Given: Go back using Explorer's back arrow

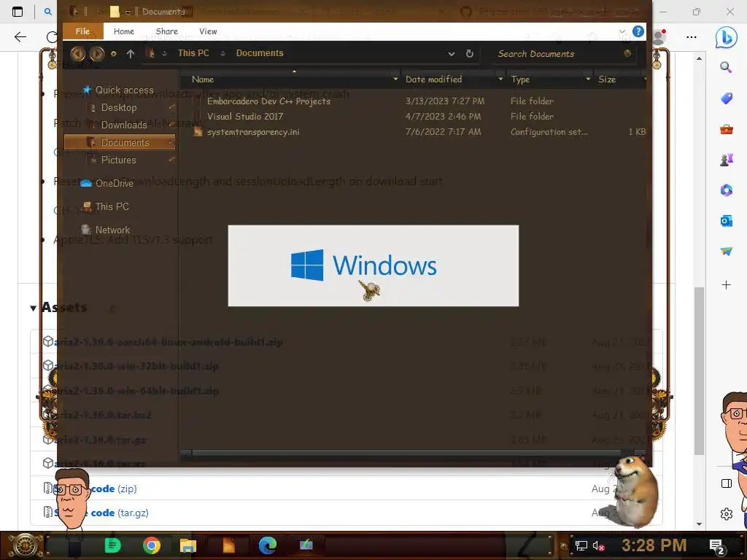Looking at the screenshot, I should [77, 54].
